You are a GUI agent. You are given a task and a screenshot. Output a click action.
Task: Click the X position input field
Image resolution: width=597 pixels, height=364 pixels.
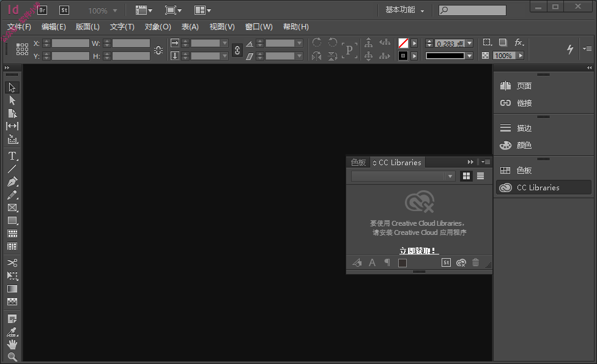(x=70, y=43)
